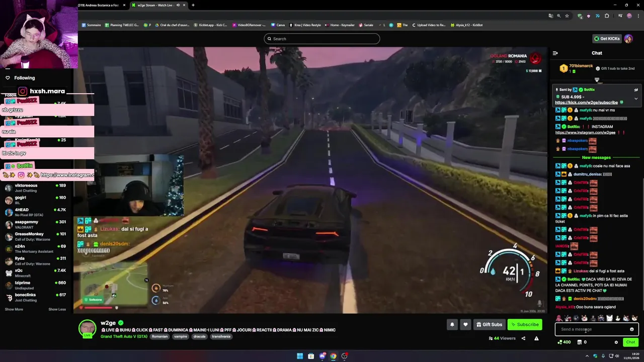Open the Krea Video Restyle bookmark
Viewport: 644px width, 362px height.
305,25
